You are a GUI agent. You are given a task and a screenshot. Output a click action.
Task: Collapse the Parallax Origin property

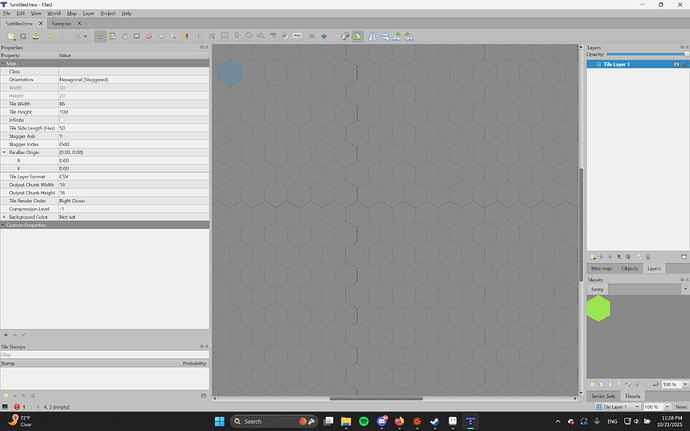(4, 152)
